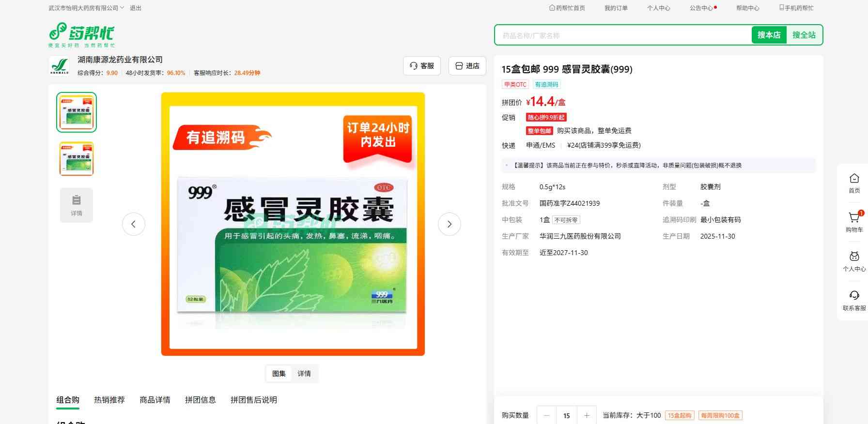Decrease the purchase quantity with the minus button
The width and height of the screenshot is (868, 424).
pyautogui.click(x=546, y=415)
